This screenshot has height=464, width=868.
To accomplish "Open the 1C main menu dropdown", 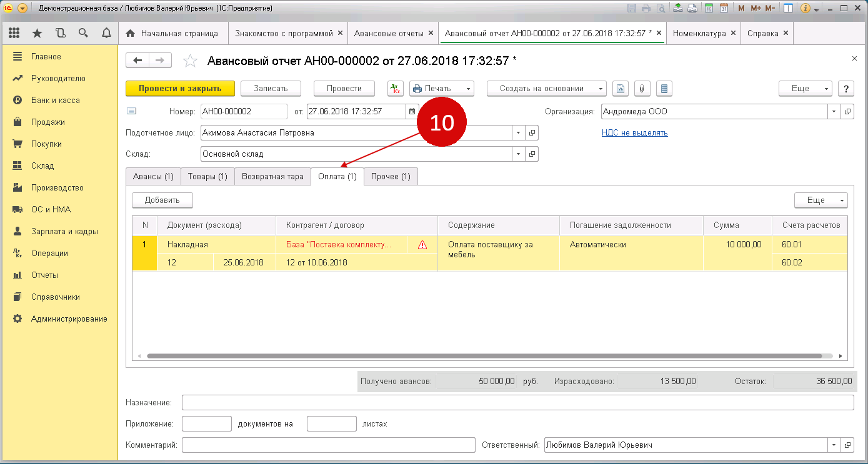I will click(x=22, y=8).
